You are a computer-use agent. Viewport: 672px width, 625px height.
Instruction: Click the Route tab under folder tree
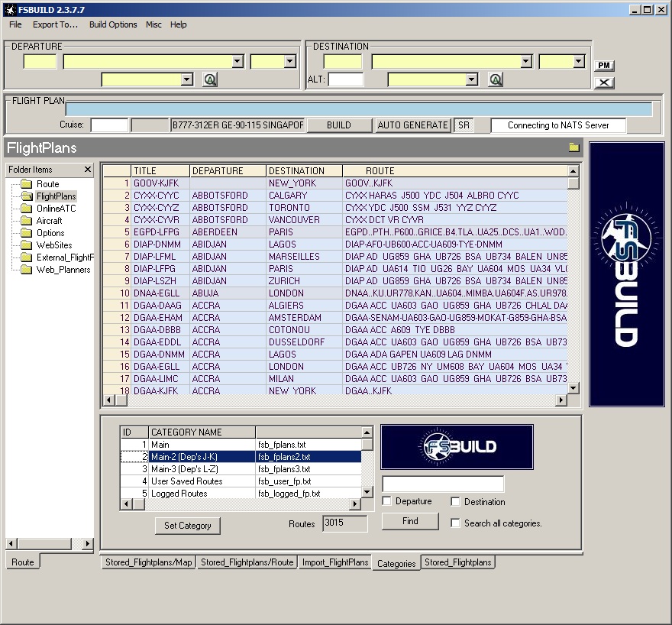[x=23, y=562]
